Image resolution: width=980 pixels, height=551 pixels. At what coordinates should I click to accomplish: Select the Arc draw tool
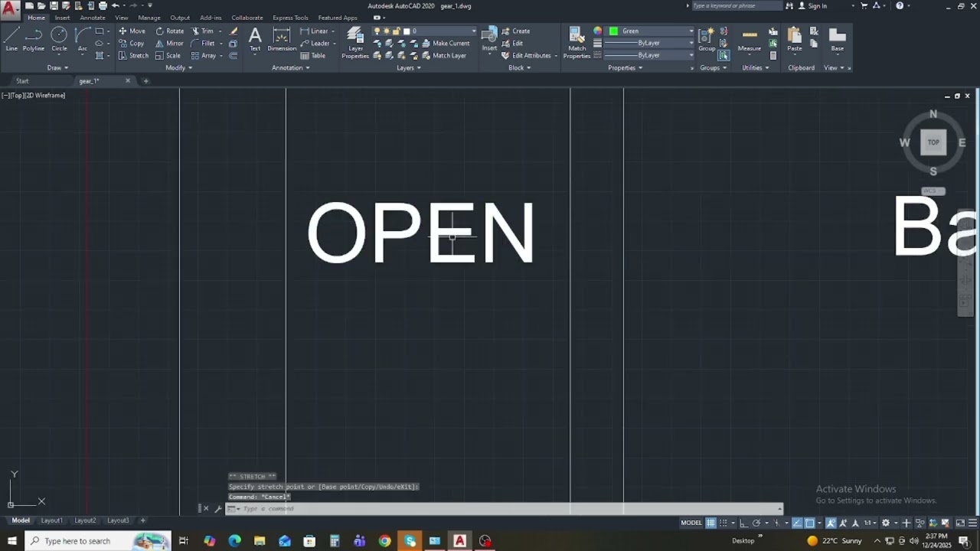(x=82, y=39)
